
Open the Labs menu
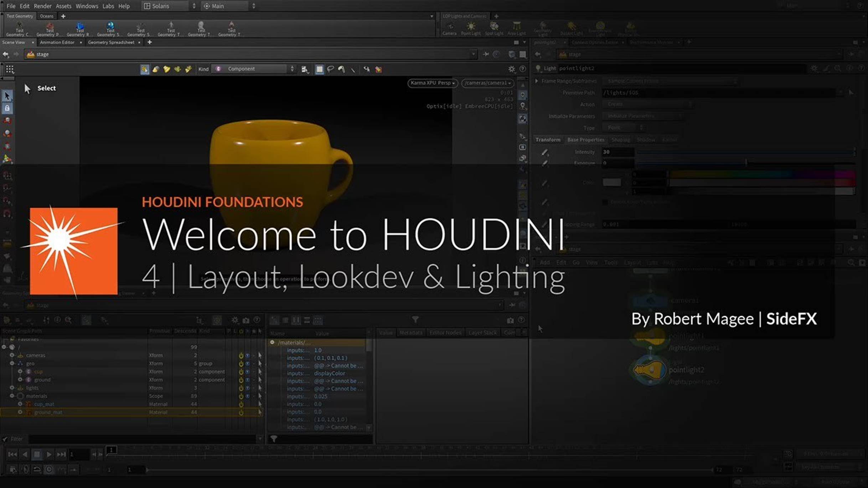[x=108, y=6]
